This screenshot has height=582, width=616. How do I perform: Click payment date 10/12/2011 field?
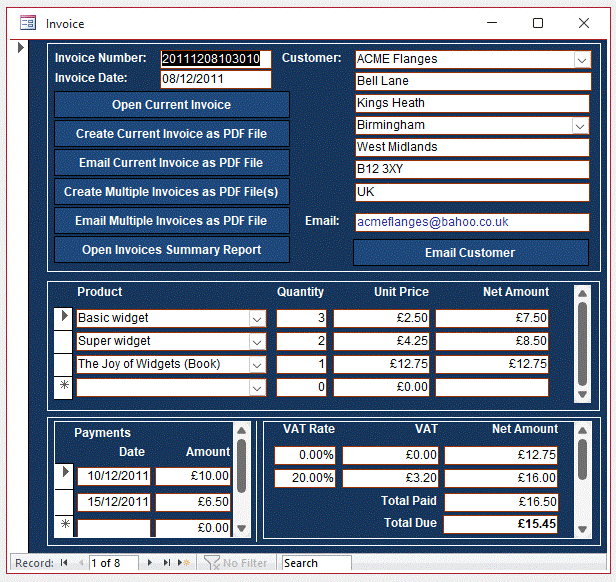tap(114, 476)
